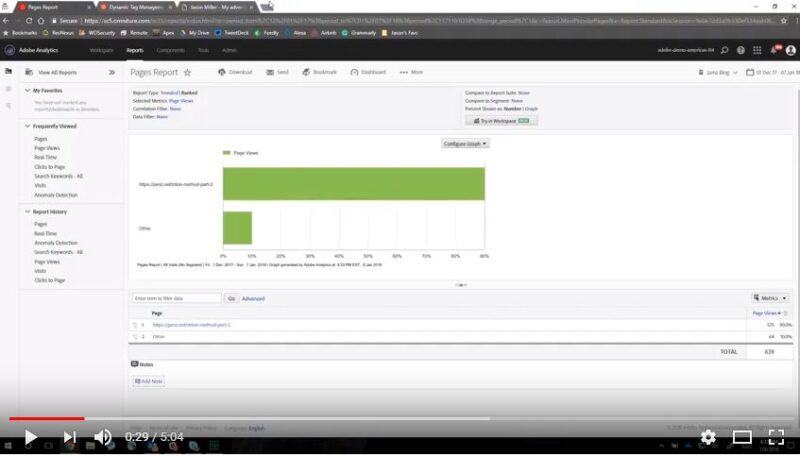Click View All Reports
800x456 pixels.
pyautogui.click(x=58, y=72)
